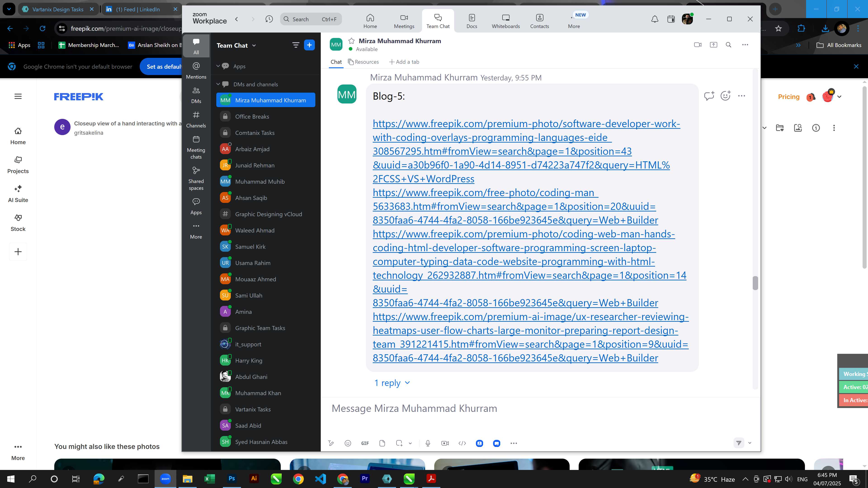868x488 pixels.
Task: Click the send message button
Action: 739,443
